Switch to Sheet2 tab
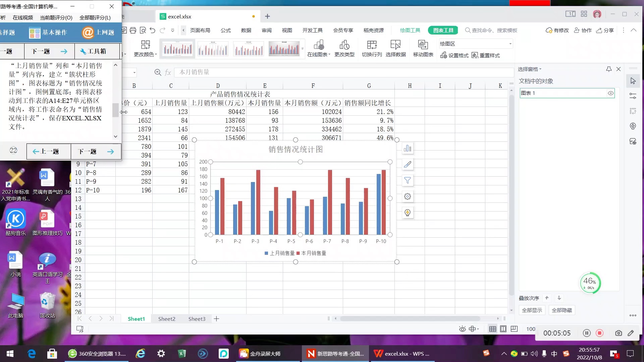 pos(167,319)
